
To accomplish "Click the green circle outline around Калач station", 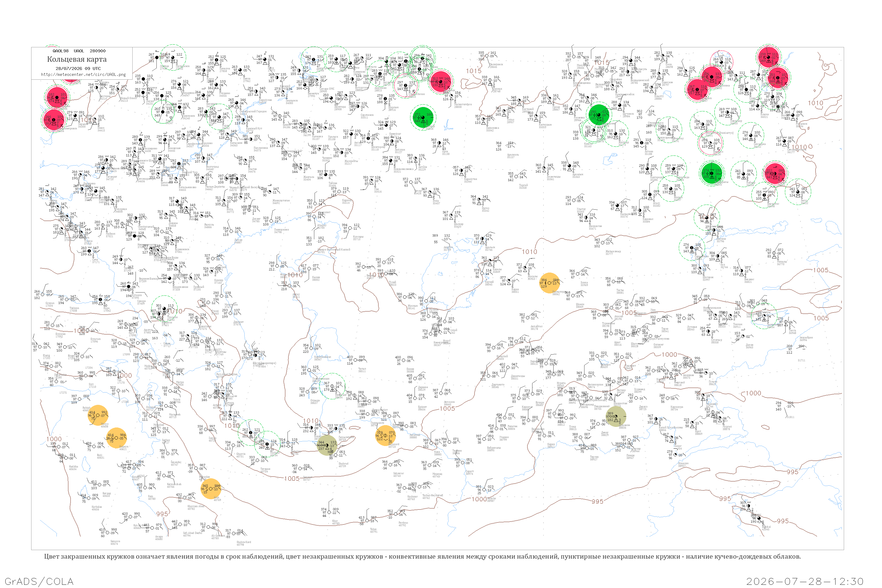I will point(163,112).
